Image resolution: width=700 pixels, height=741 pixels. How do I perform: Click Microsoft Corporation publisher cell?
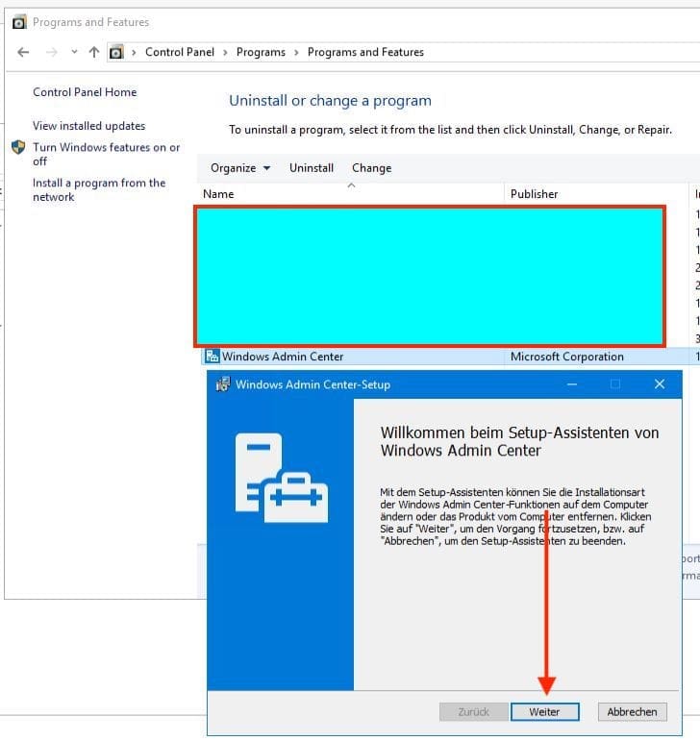pos(566,357)
